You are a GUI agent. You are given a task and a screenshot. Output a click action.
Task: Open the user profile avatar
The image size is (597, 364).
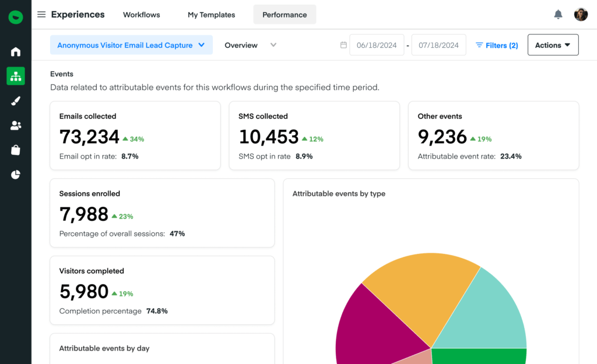[581, 15]
